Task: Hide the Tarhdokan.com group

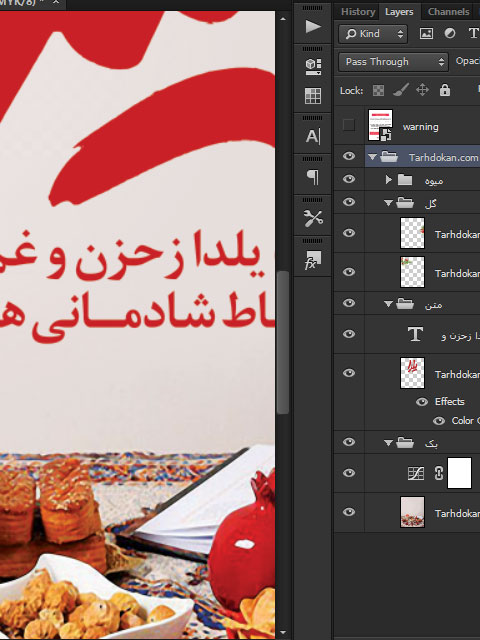Action: coord(349,156)
